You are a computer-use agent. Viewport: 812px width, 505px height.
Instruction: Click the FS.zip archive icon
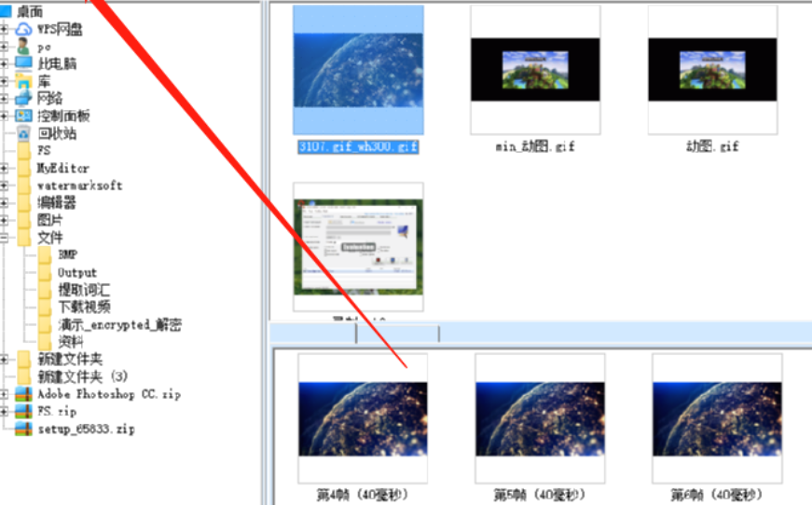click(x=23, y=411)
